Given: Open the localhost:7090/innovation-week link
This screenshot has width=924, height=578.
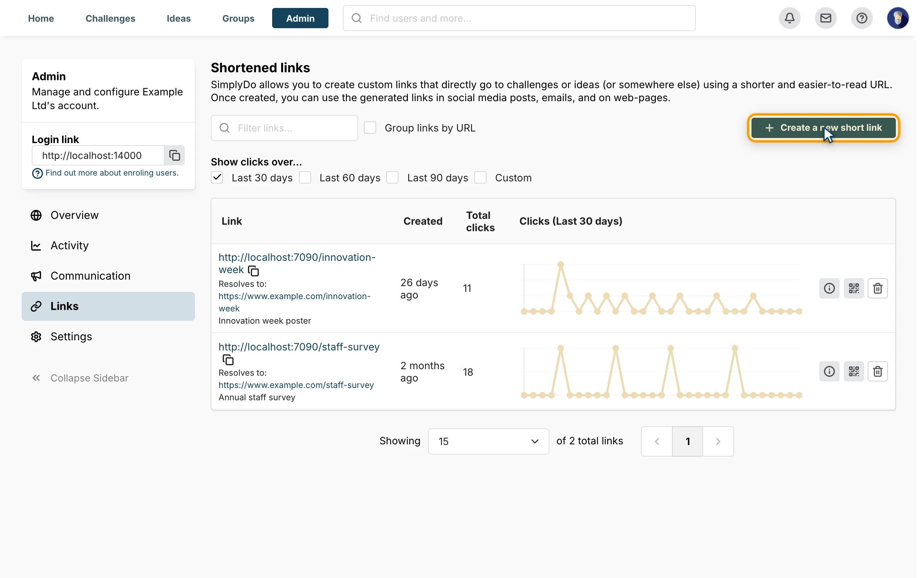Looking at the screenshot, I should point(297,263).
